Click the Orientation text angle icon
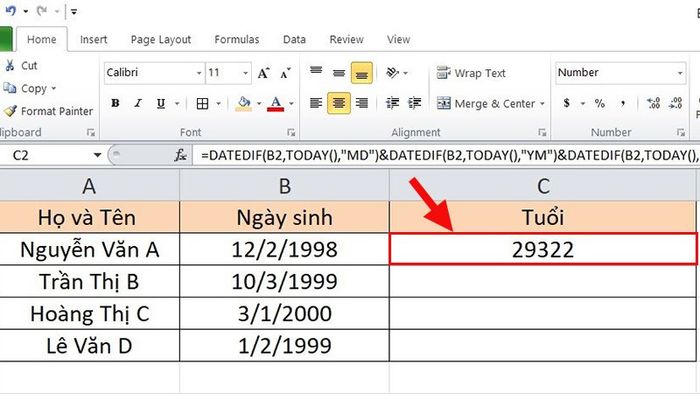Viewport: 700px width, 394px height. (392, 72)
